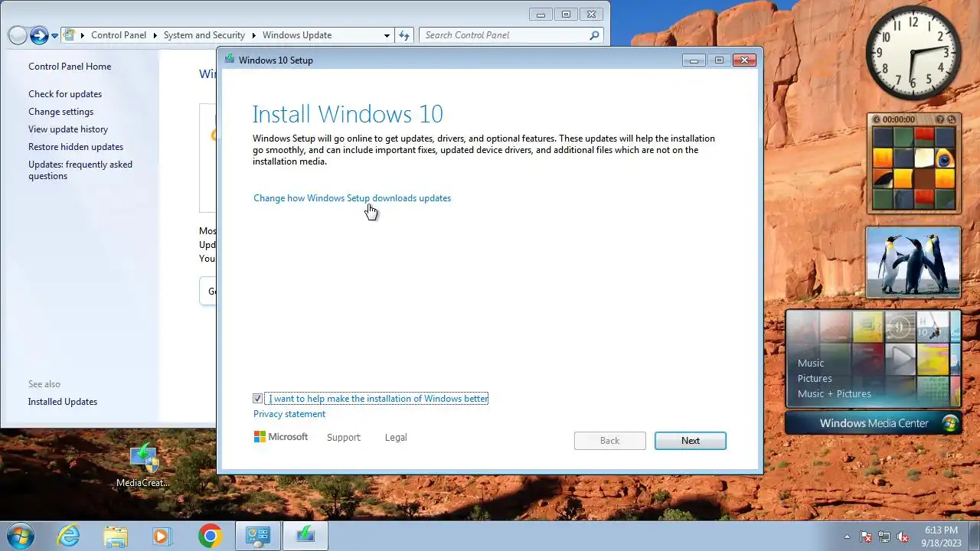Viewport: 980px width, 551px height.
Task: Open recent pages dropdown in Control Panel
Action: pos(55,36)
